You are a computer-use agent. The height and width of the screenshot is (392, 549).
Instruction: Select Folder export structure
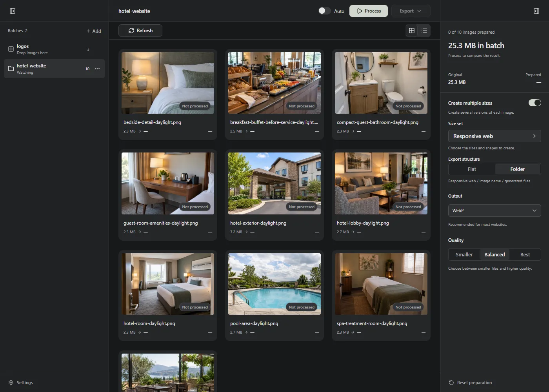518,169
